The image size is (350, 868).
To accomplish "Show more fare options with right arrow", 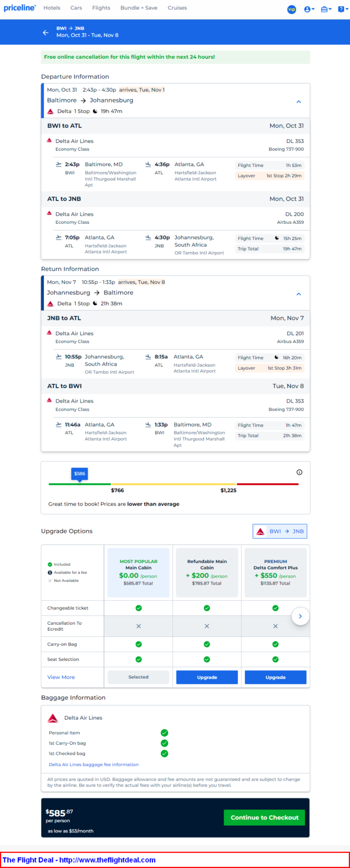I will pos(300,616).
